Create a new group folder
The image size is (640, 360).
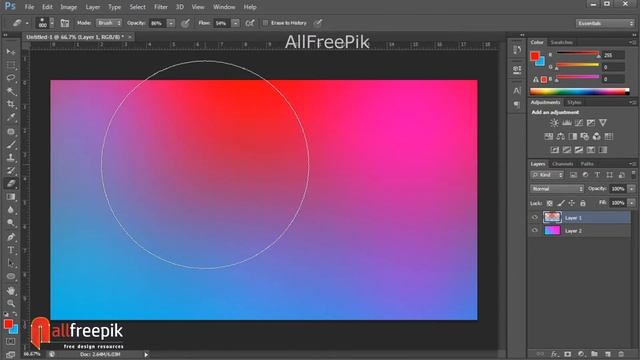click(x=594, y=354)
